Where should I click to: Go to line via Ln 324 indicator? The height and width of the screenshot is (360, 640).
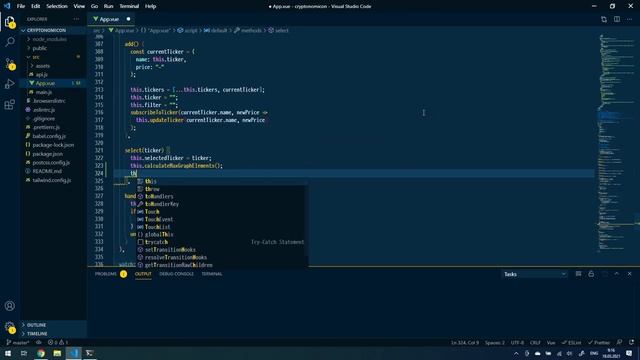coord(465,342)
